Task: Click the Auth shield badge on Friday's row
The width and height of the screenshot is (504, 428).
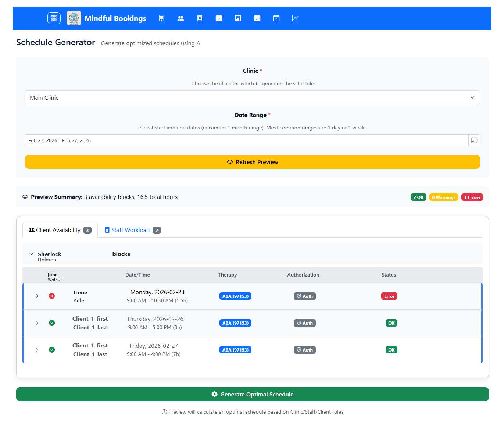Action: point(304,350)
